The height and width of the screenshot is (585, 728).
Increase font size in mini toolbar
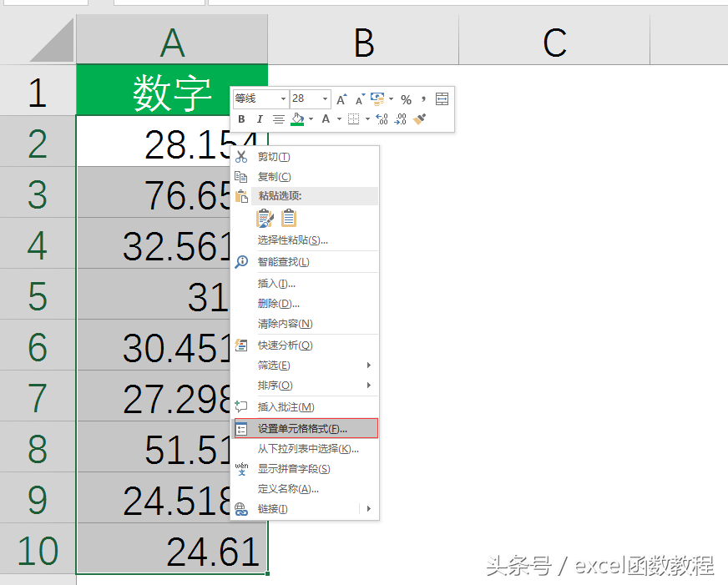[341, 99]
